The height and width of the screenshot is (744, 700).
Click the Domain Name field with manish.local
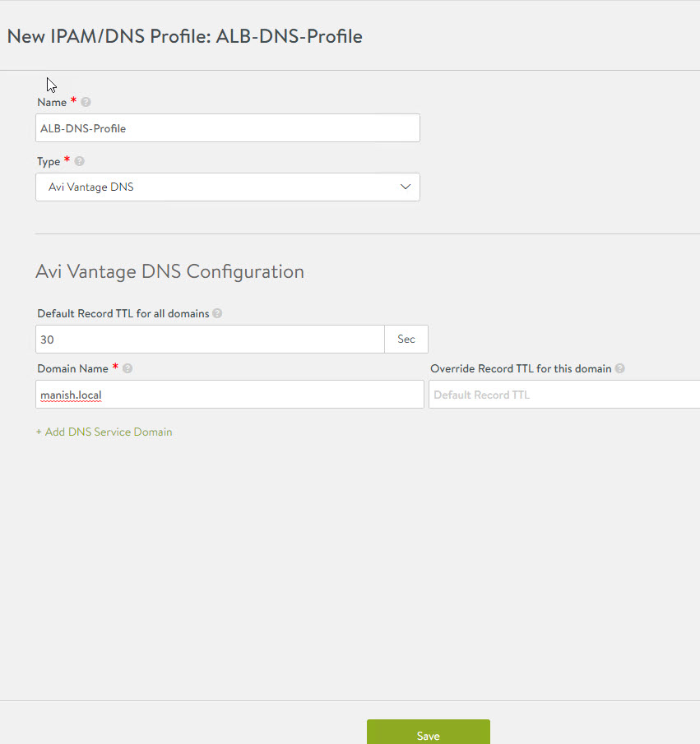(x=229, y=395)
